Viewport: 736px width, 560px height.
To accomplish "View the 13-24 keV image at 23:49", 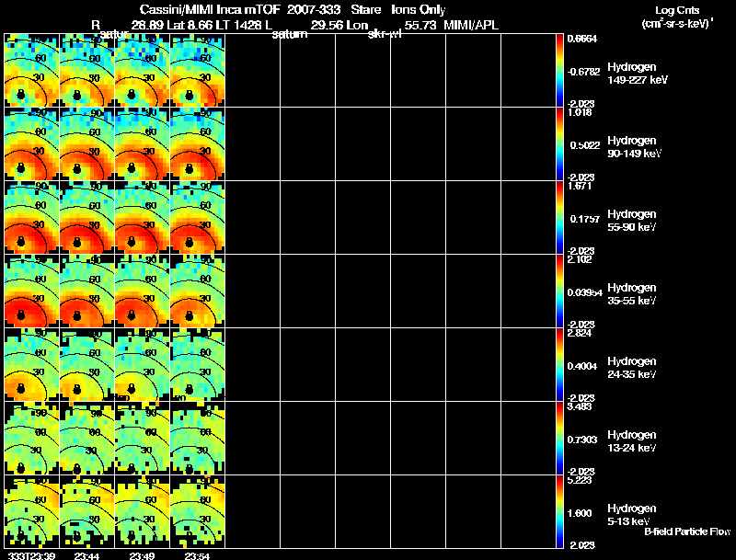I will (x=143, y=439).
